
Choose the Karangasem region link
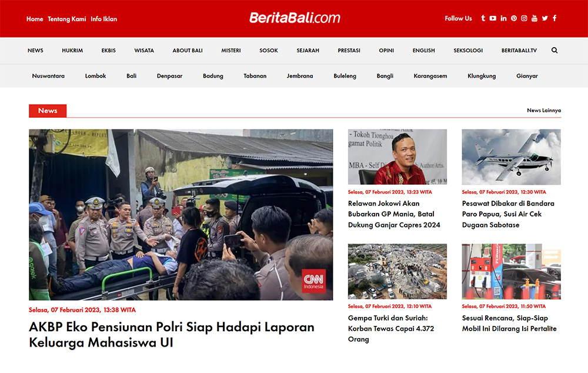430,76
